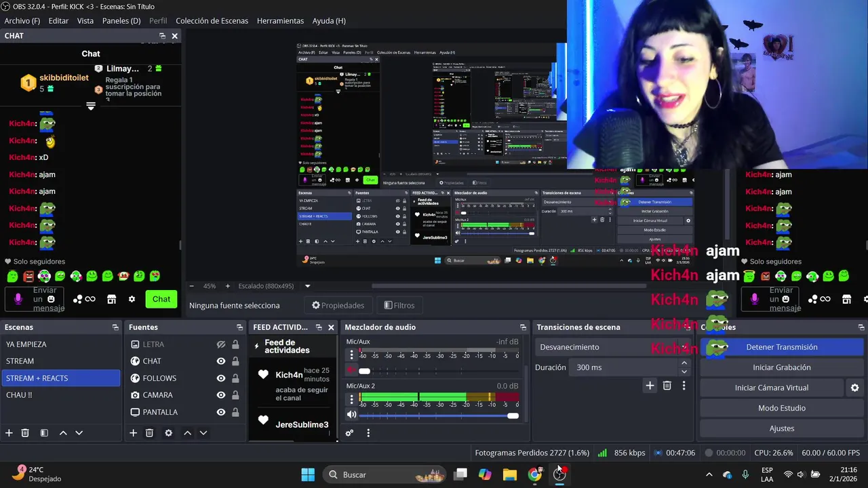Viewport: 868px width, 488px height.
Task: Open source properties gear in the Fuentes toolbar
Action: pos(168,432)
